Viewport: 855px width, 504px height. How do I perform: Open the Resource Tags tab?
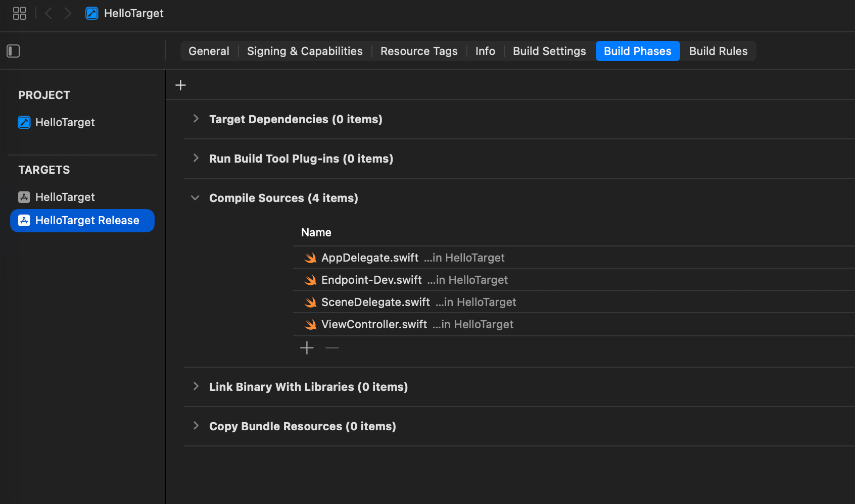(419, 51)
